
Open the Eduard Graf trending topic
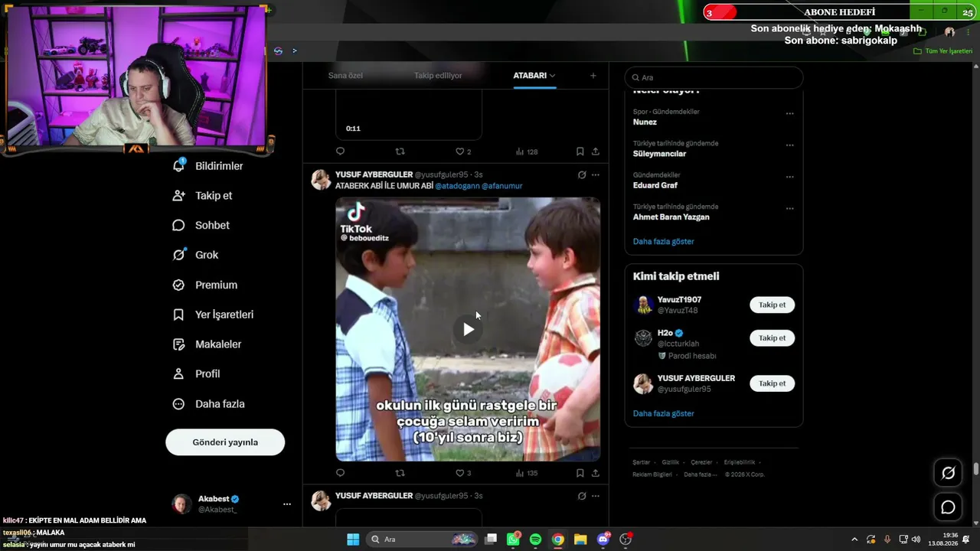point(655,185)
